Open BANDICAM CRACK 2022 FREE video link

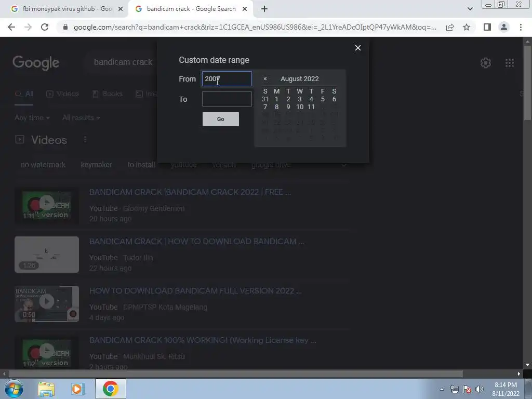(190, 192)
